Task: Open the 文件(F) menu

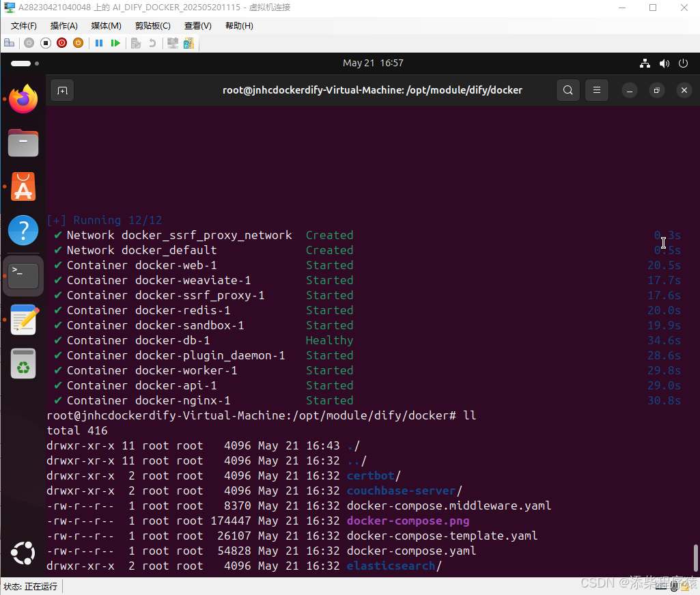Action: click(24, 26)
